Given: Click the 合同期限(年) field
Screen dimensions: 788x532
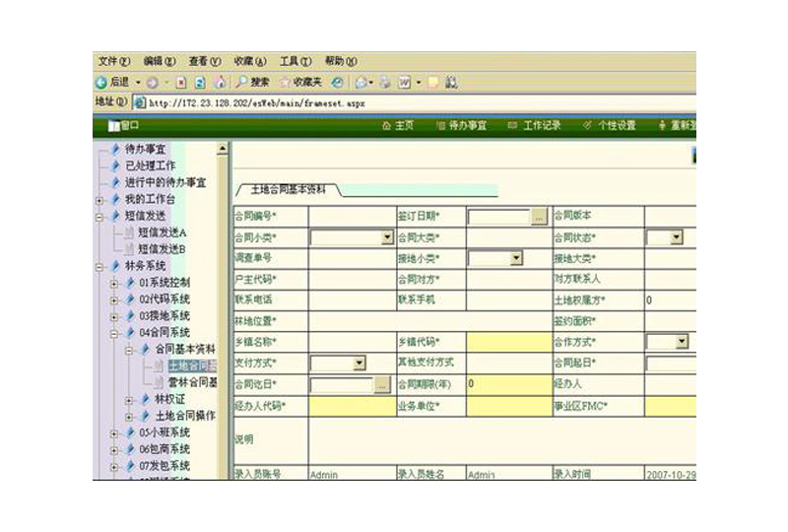Looking at the screenshot, I should pos(509,384).
